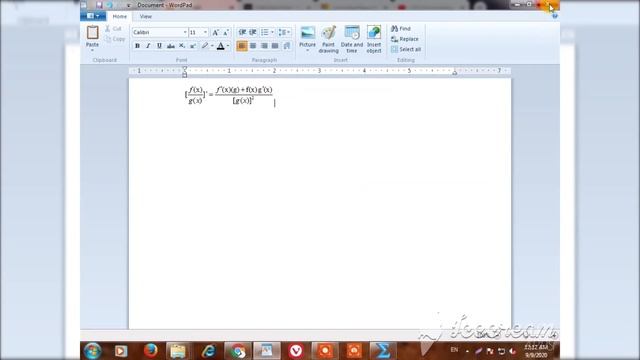Expand the Paste options arrow
The height and width of the screenshot is (360, 640).
pyautogui.click(x=93, y=50)
